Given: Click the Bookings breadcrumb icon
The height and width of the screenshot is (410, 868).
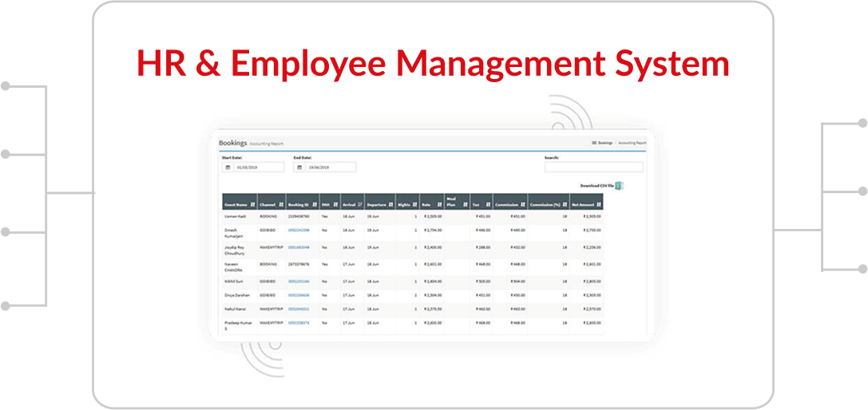Looking at the screenshot, I should point(593,143).
